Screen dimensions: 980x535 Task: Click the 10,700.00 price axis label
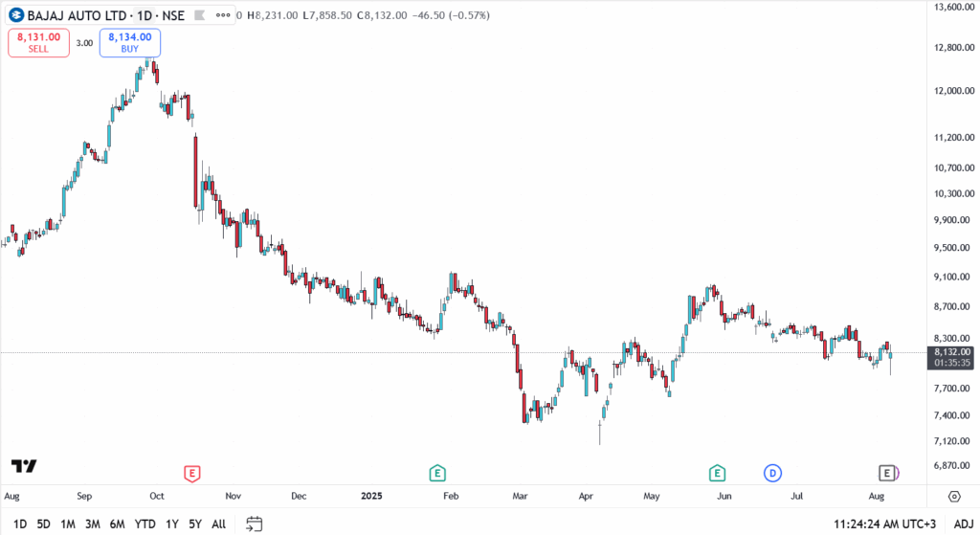coord(954,168)
